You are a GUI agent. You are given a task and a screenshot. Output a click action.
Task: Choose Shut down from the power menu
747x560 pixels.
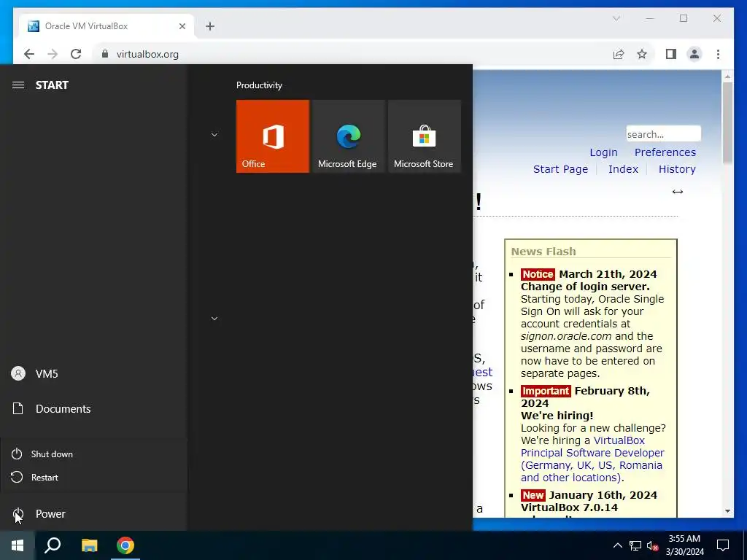click(x=93, y=454)
